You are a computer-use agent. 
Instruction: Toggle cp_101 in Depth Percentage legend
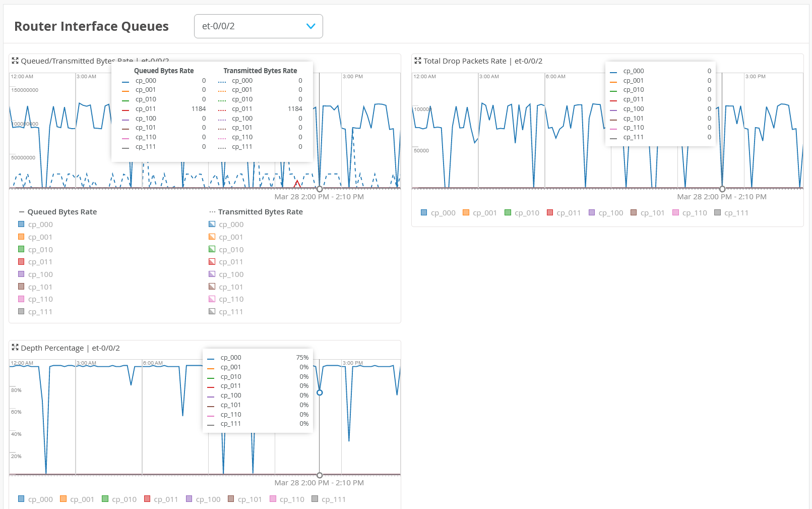pos(245,499)
